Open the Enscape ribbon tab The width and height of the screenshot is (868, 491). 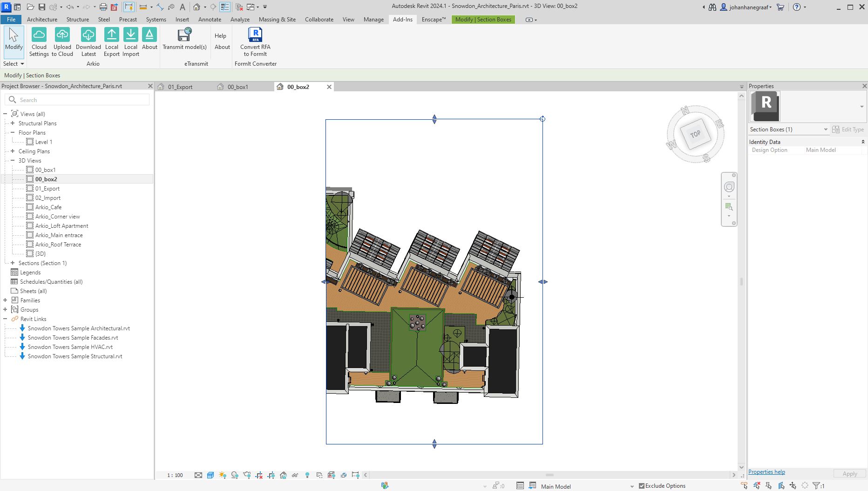[x=434, y=20]
